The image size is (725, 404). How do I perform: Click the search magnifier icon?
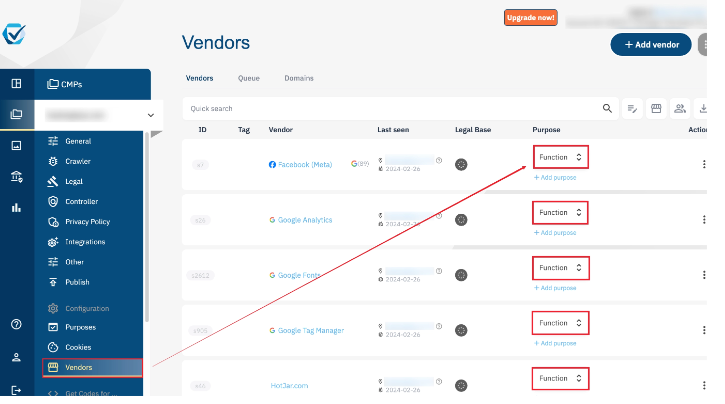pyautogui.click(x=607, y=108)
